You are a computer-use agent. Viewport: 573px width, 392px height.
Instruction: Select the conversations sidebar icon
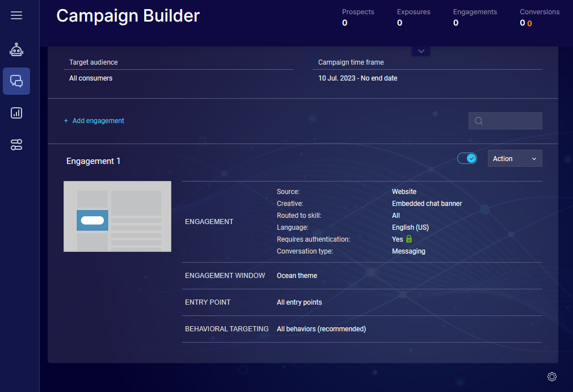[x=16, y=81]
